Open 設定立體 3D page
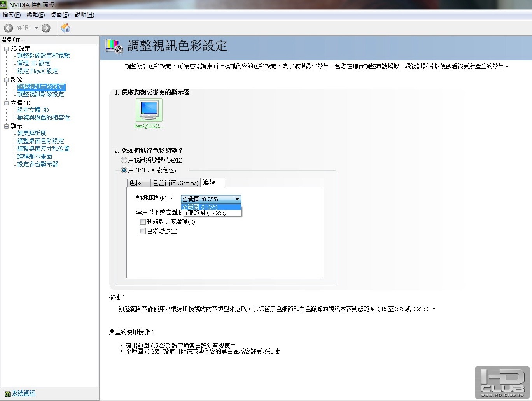Image resolution: width=532 pixels, height=401 pixels. tap(33, 110)
